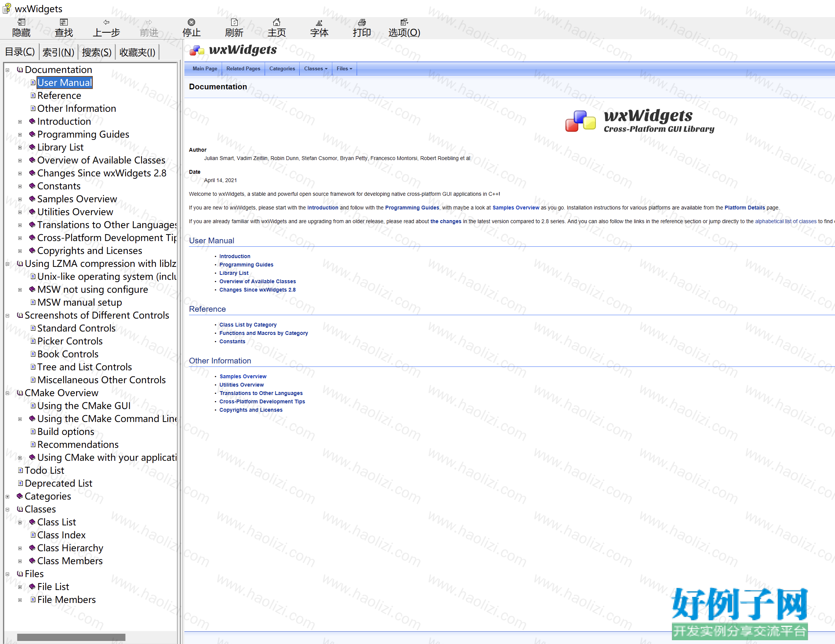Select Other Information in the contents tree
The height and width of the screenshot is (644, 835).
tap(76, 109)
